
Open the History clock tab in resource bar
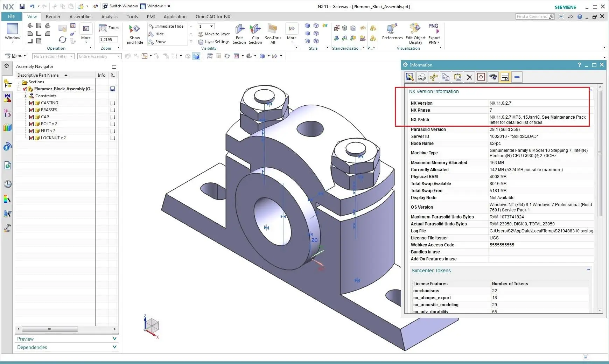[7, 184]
